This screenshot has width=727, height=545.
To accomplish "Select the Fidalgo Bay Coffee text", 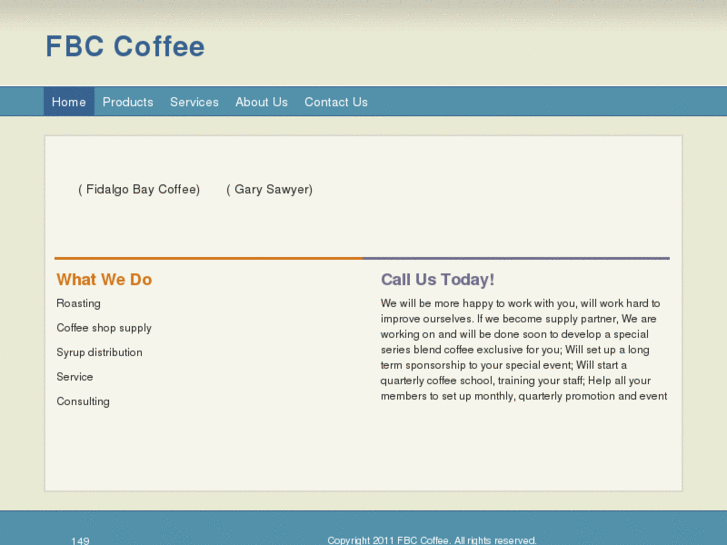I will click(139, 189).
